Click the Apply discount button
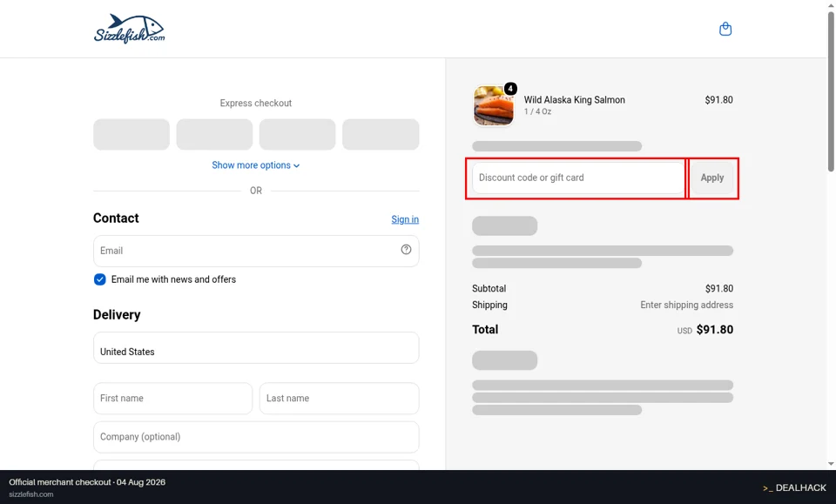Screen dimensions: 836x504 point(711,178)
